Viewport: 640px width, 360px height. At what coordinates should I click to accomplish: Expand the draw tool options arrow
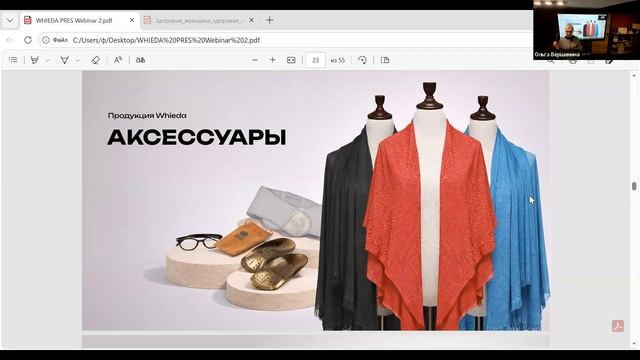[78, 60]
